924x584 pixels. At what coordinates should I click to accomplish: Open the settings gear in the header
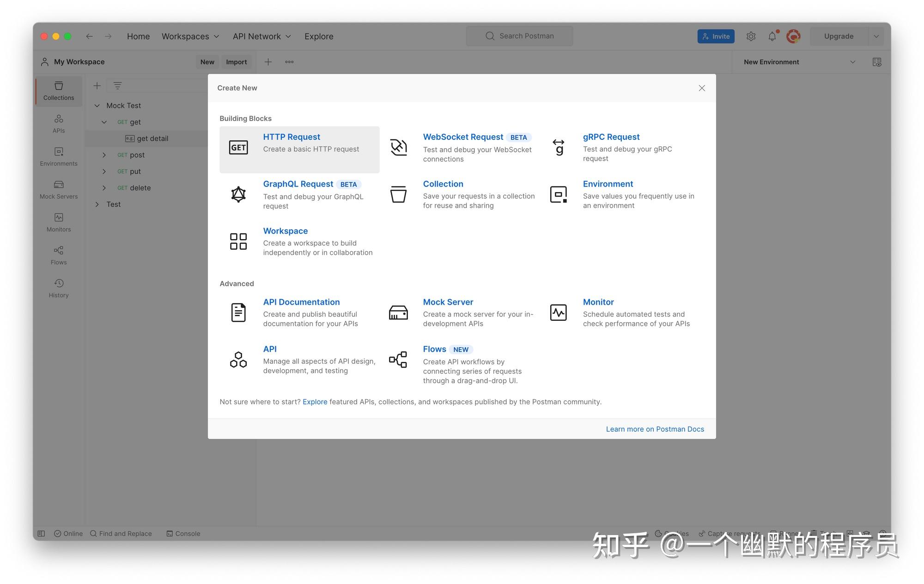751,36
